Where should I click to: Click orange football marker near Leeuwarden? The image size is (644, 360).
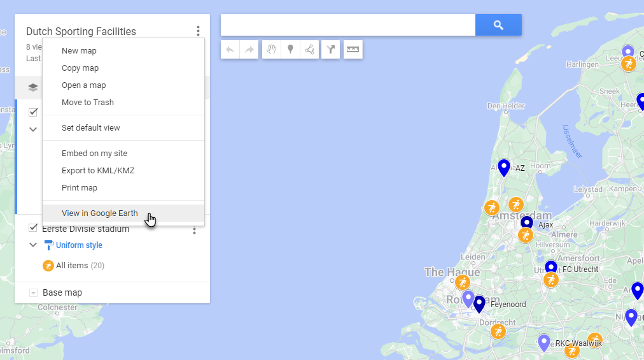click(x=628, y=64)
